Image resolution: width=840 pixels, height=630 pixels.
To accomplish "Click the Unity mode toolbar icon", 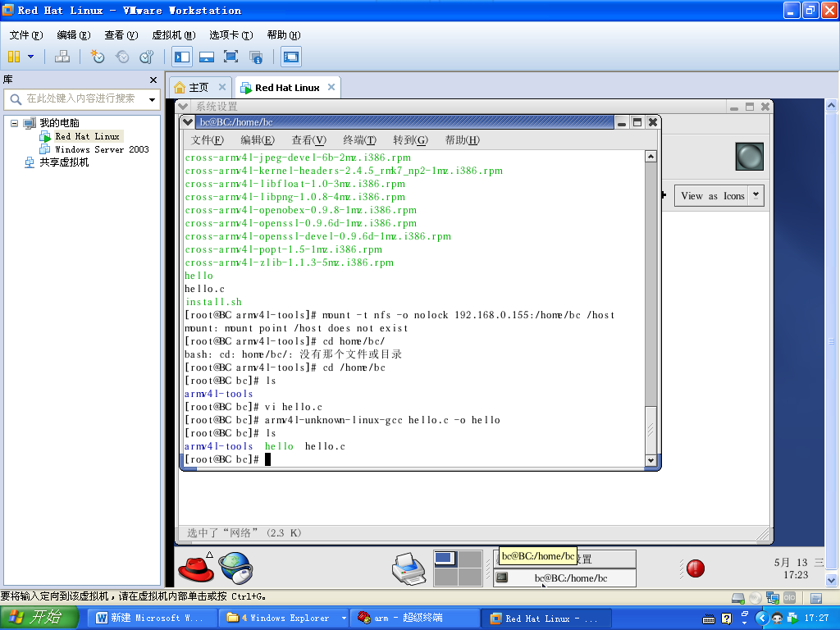I will point(256,57).
